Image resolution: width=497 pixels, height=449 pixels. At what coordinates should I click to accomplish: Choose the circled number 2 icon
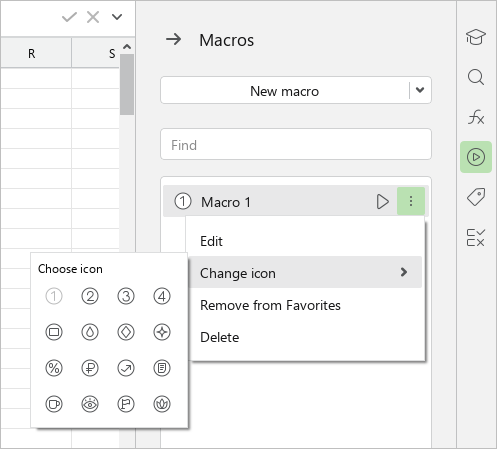click(90, 296)
